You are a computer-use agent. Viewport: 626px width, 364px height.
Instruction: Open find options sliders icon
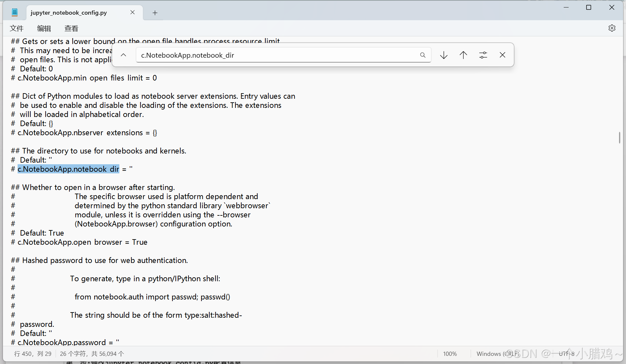(483, 55)
